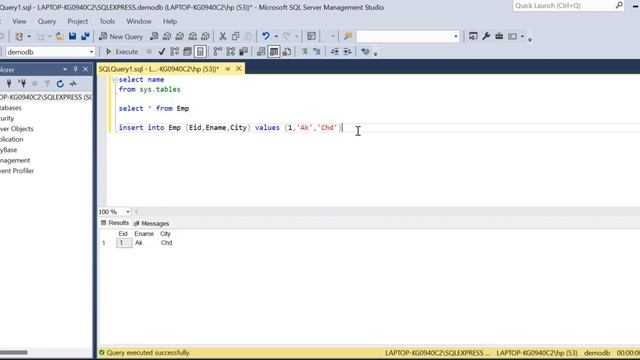Decrease indent of selected lines
Viewport: 640px width, 360px height.
[x=334, y=51]
